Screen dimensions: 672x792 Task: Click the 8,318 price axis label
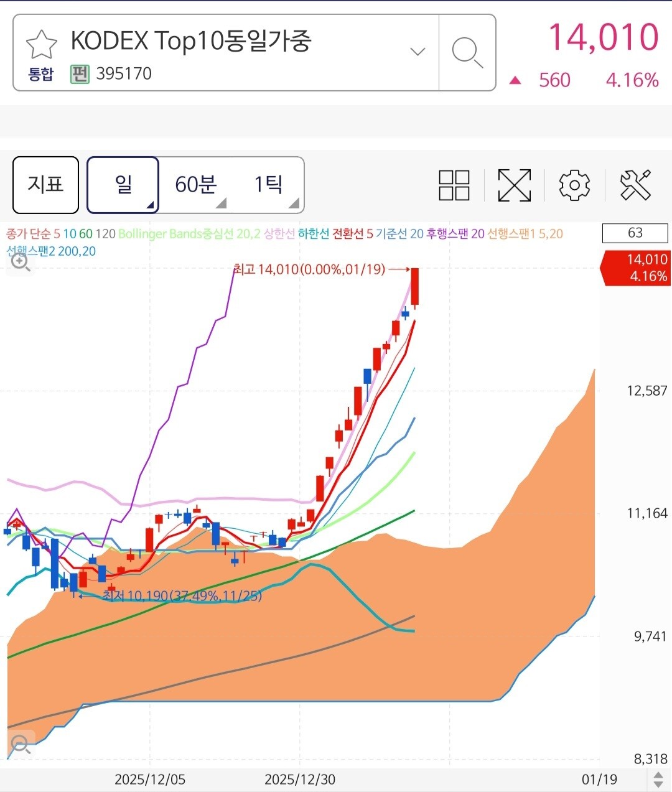click(650, 759)
